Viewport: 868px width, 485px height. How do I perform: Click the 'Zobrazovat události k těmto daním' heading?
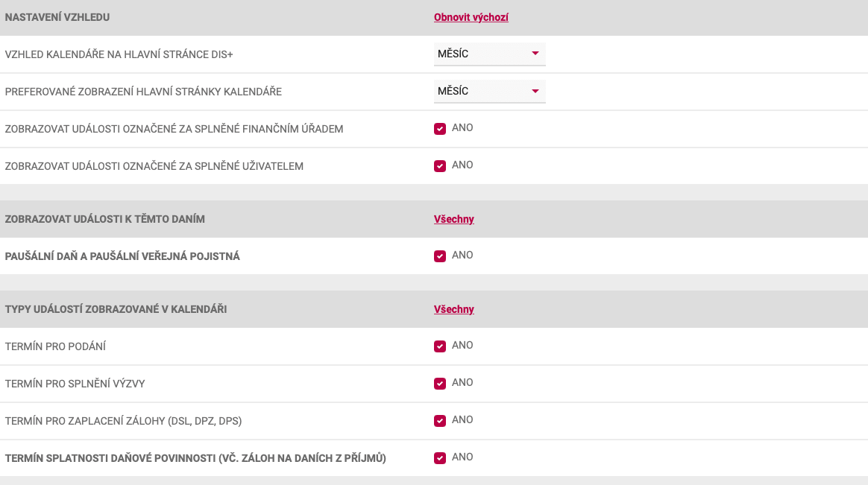click(104, 219)
